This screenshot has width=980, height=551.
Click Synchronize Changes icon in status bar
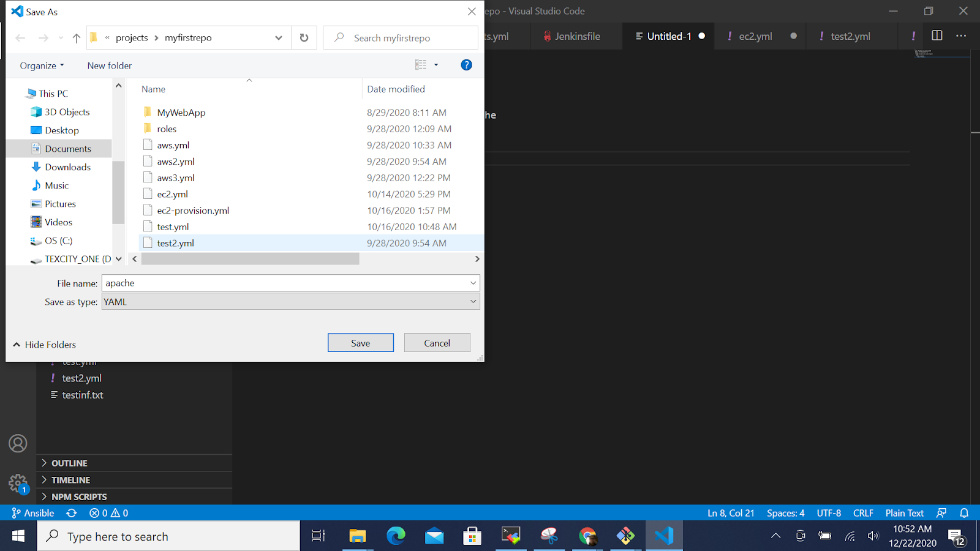pos(72,513)
